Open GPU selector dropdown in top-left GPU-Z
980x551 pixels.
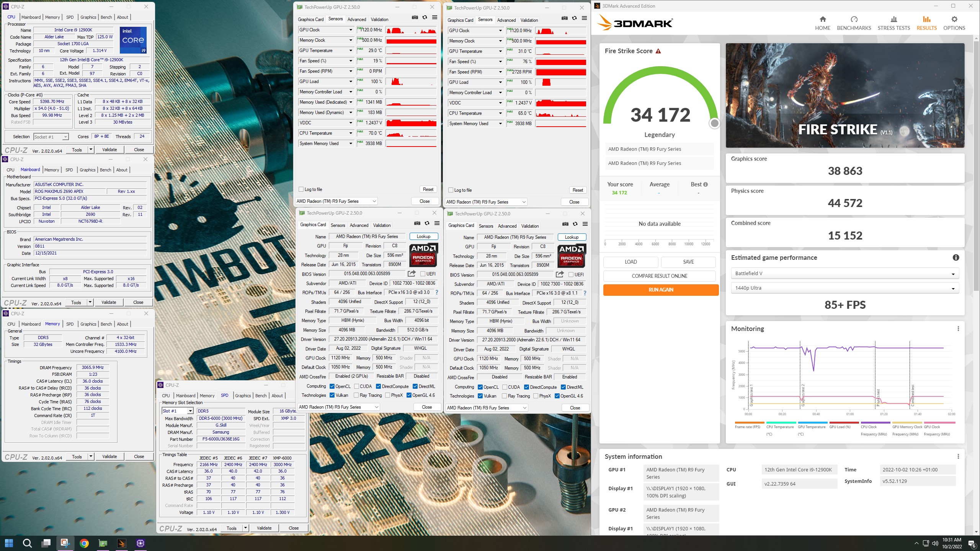coord(336,201)
